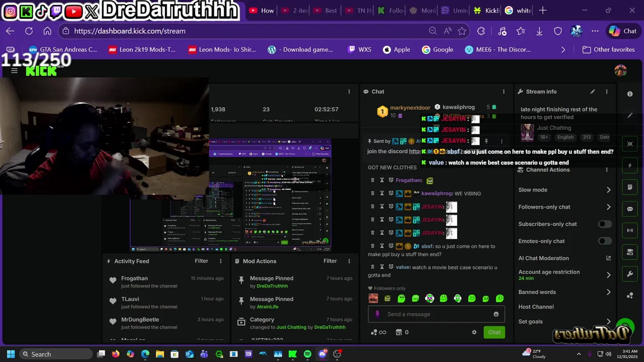Screen dimensions: 644x362
Task: Click browser Favorites star in address bar
Action: point(462,31)
